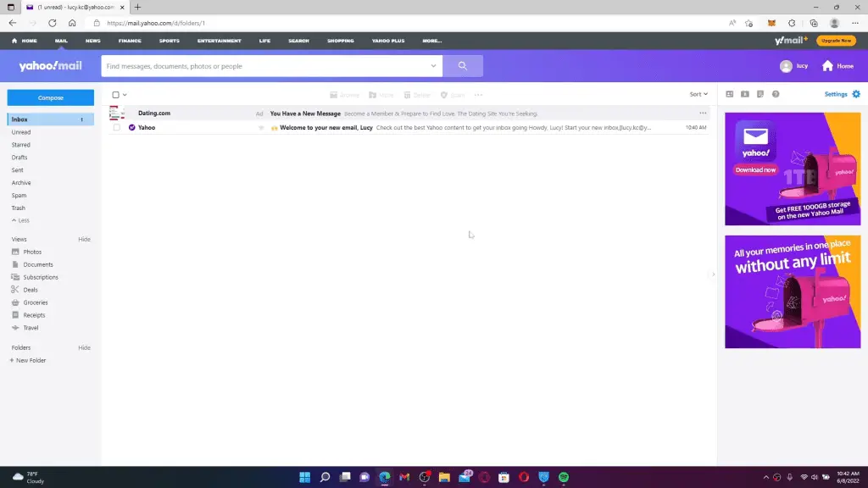The height and width of the screenshot is (488, 868).
Task: Open the Sent folder
Action: pyautogui.click(x=17, y=169)
